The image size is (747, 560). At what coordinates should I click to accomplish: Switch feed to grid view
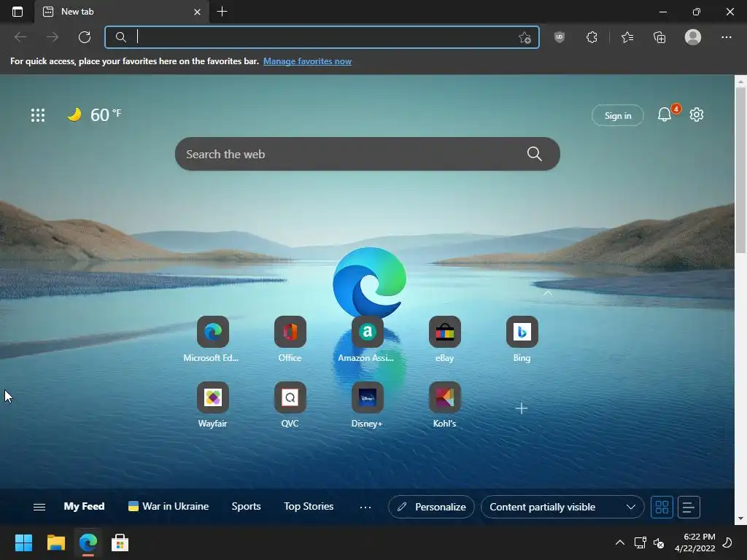click(x=662, y=507)
